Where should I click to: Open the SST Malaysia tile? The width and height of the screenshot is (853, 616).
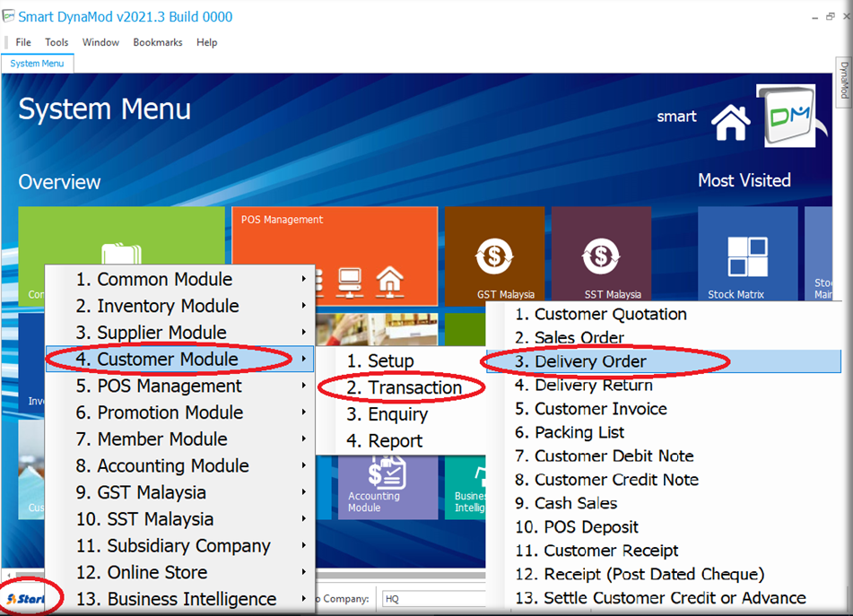(600, 256)
